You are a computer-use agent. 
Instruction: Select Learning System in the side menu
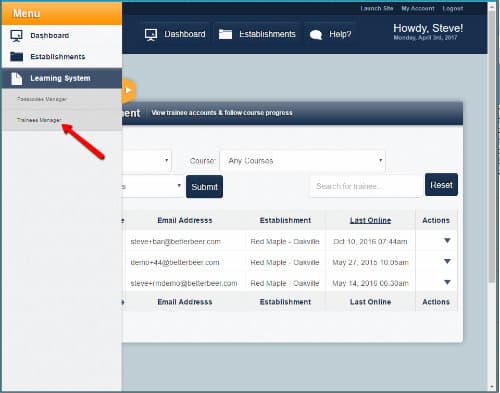tap(62, 78)
